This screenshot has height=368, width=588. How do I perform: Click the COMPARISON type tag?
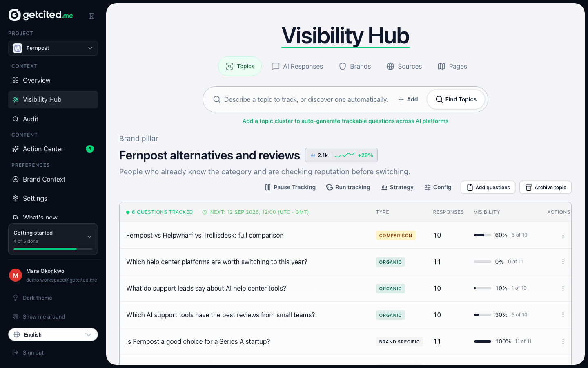(x=396, y=236)
